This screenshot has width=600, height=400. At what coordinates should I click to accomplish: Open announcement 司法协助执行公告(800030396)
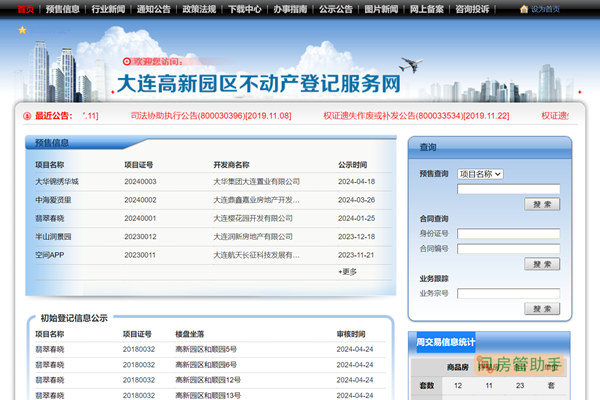coord(211,116)
